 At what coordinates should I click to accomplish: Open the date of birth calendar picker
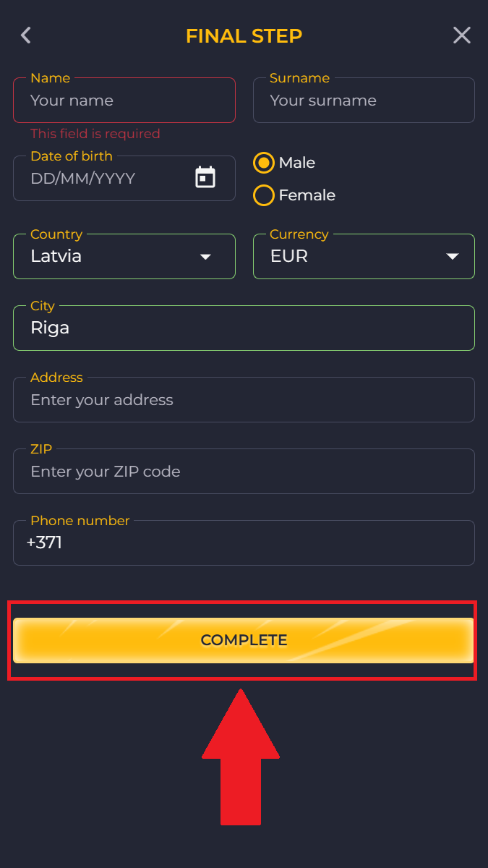coord(205,177)
